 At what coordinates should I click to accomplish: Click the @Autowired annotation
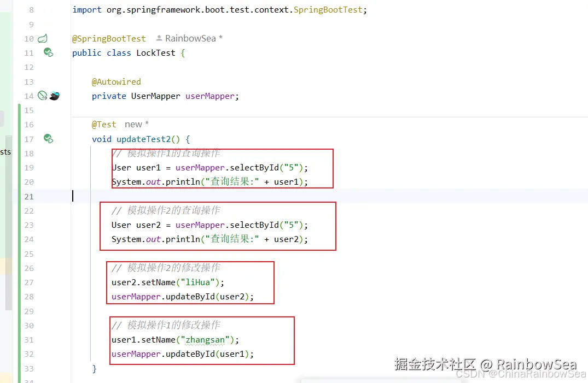click(117, 82)
